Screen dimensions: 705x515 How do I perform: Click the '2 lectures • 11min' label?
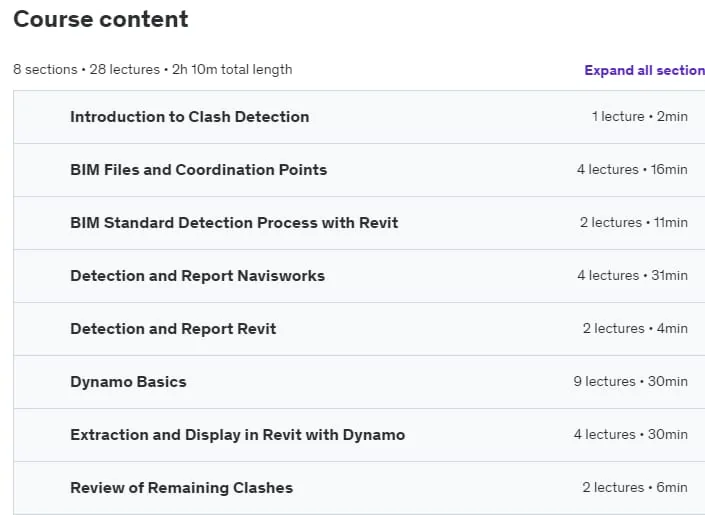634,223
